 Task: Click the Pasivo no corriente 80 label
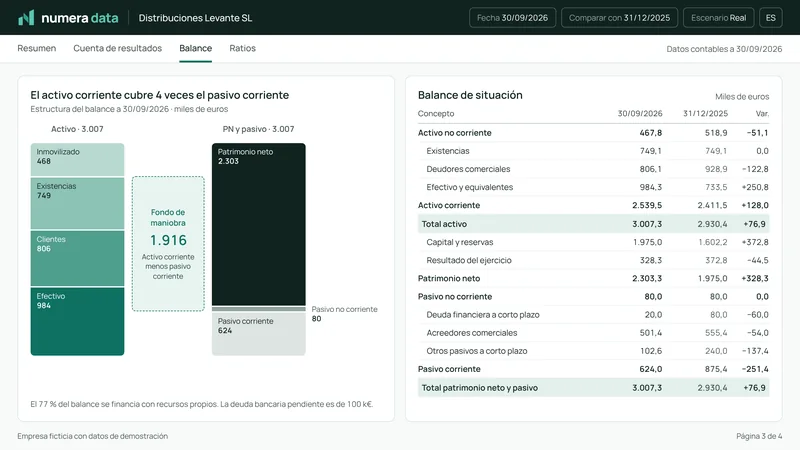(x=344, y=314)
